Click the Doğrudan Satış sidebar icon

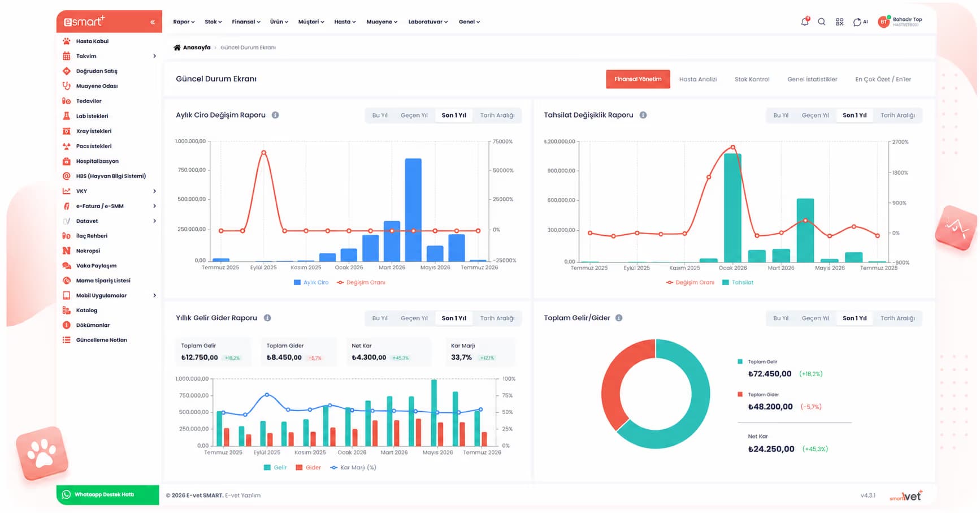click(67, 71)
